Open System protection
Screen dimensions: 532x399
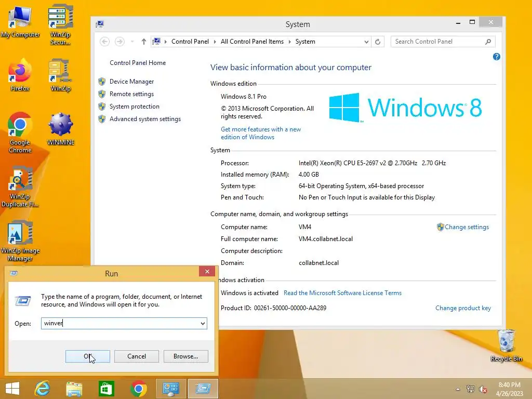point(135,107)
